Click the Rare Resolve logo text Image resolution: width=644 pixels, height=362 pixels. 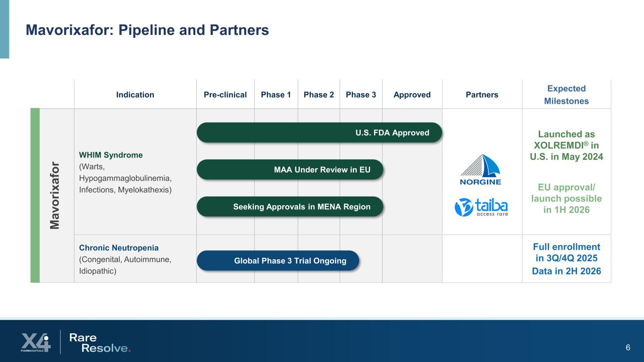(99, 343)
